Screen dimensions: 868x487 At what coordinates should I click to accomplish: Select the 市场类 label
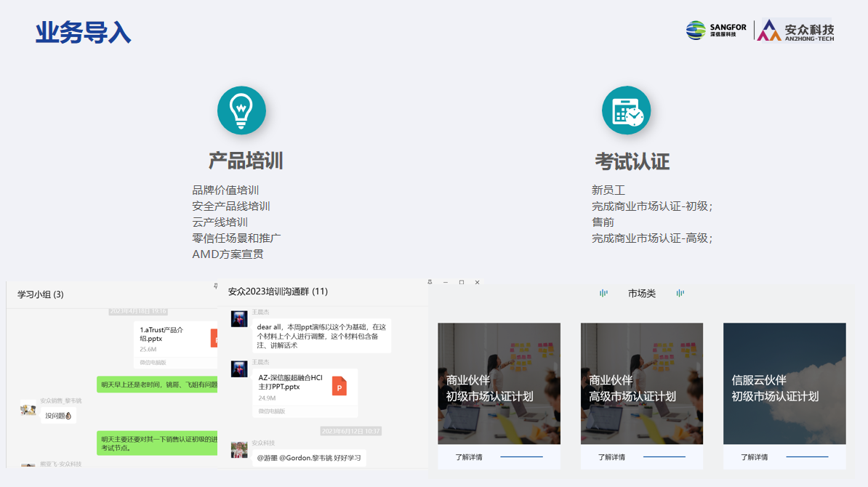point(642,293)
